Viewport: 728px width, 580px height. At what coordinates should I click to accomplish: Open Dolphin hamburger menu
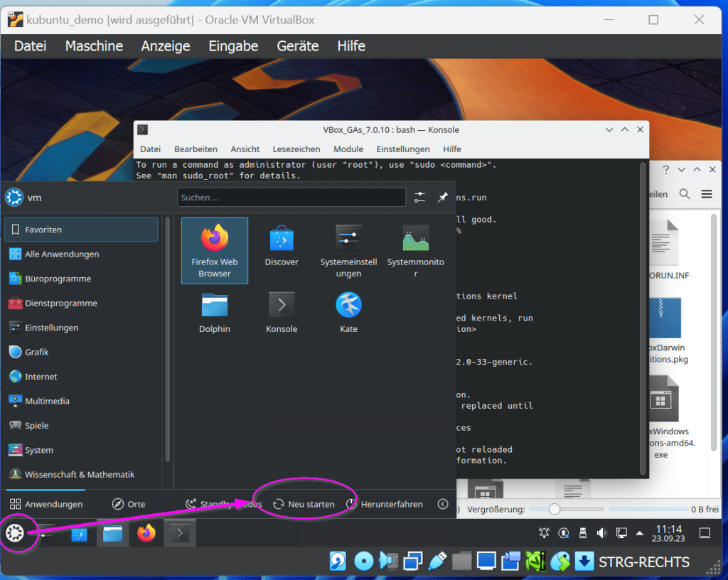(707, 194)
